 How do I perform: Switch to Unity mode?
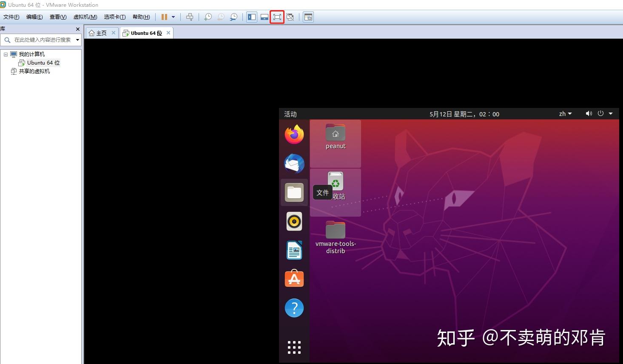290,17
